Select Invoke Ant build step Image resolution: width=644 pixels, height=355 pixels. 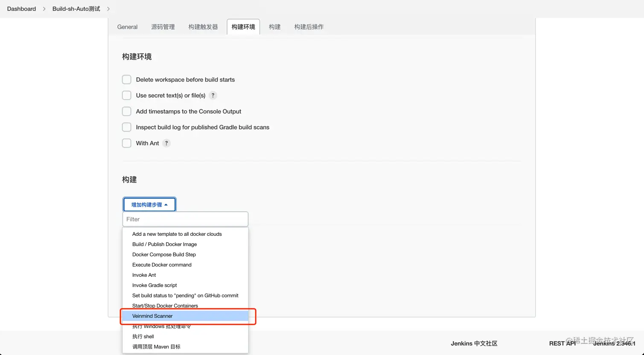[185, 275]
